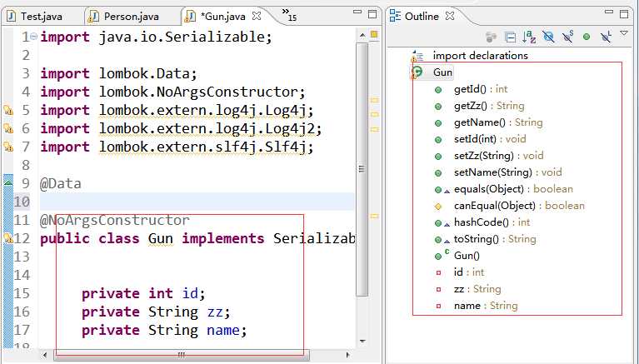639x364 pixels.
Task: Select field zz : String in Outline
Action: click(477, 289)
